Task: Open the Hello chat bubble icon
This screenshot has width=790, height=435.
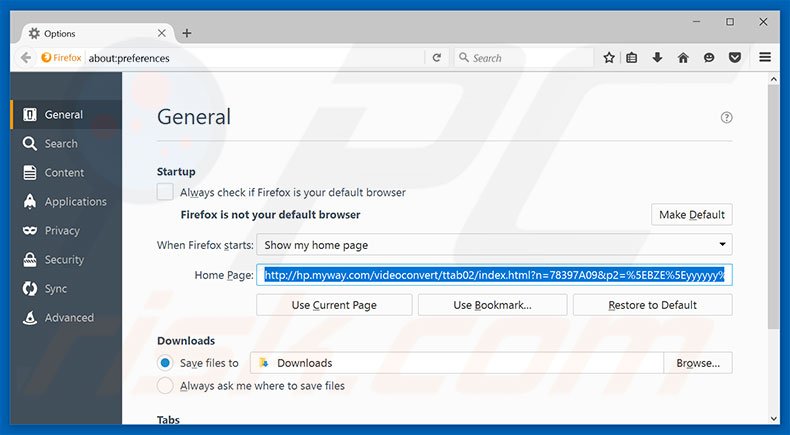Action: [709, 58]
